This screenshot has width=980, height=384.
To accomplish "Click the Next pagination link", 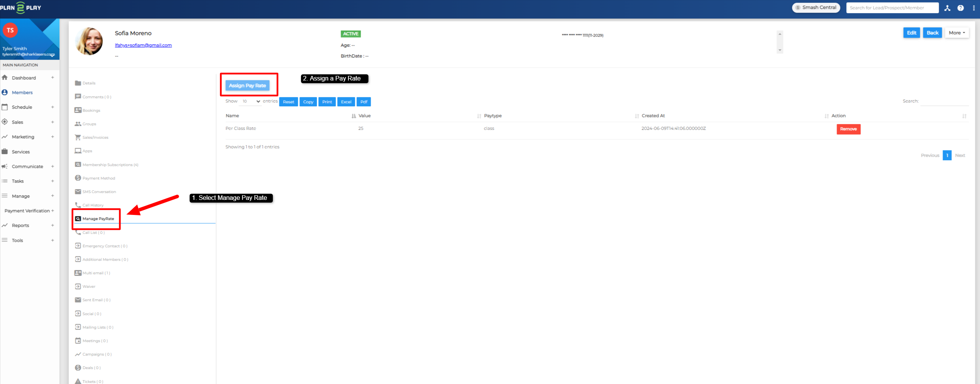I will (x=960, y=155).
